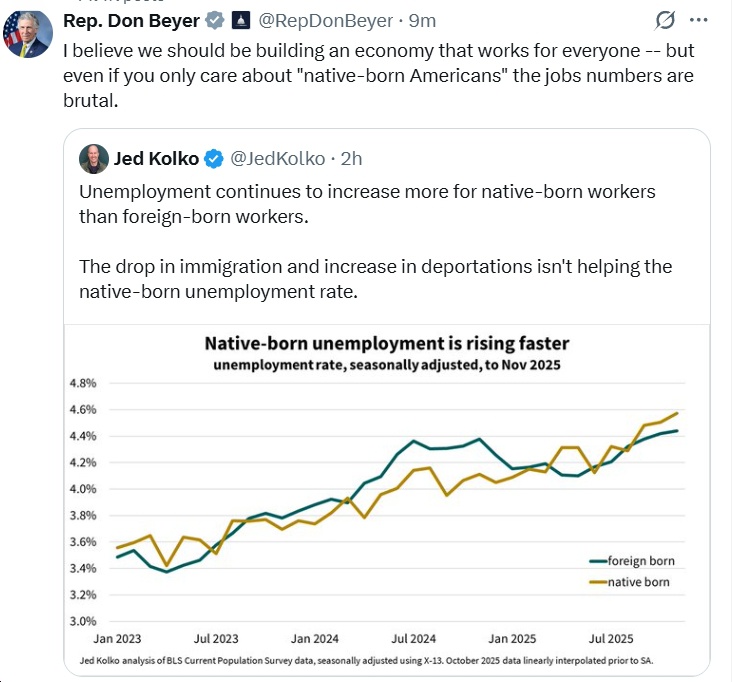
Task: Click the affiliation badge next to Don Beyer's name
Action: pos(240,20)
